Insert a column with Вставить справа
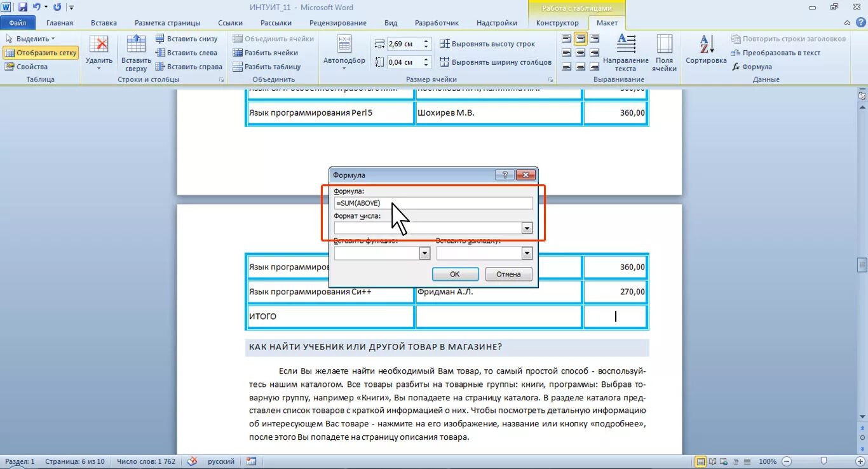The width and height of the screenshot is (868, 469). coord(189,67)
